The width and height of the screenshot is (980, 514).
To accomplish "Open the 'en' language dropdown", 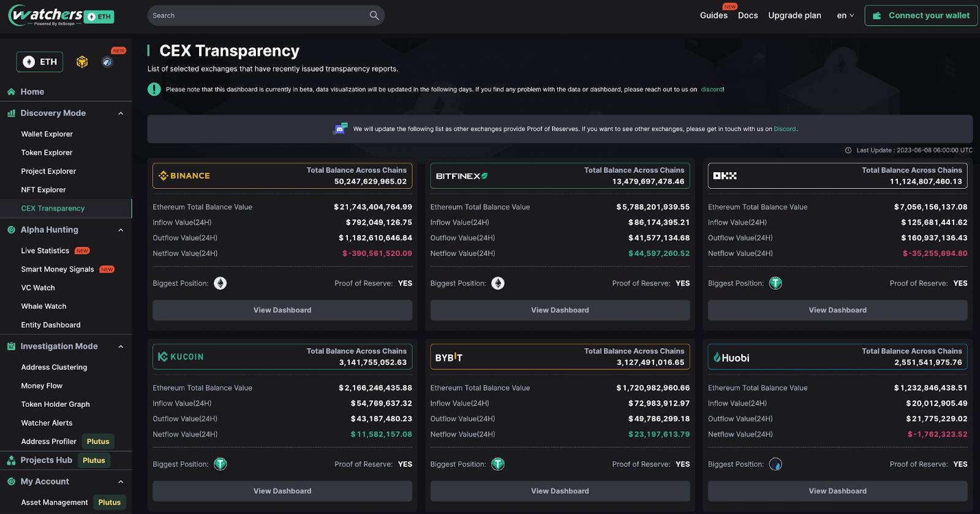I will coord(845,15).
